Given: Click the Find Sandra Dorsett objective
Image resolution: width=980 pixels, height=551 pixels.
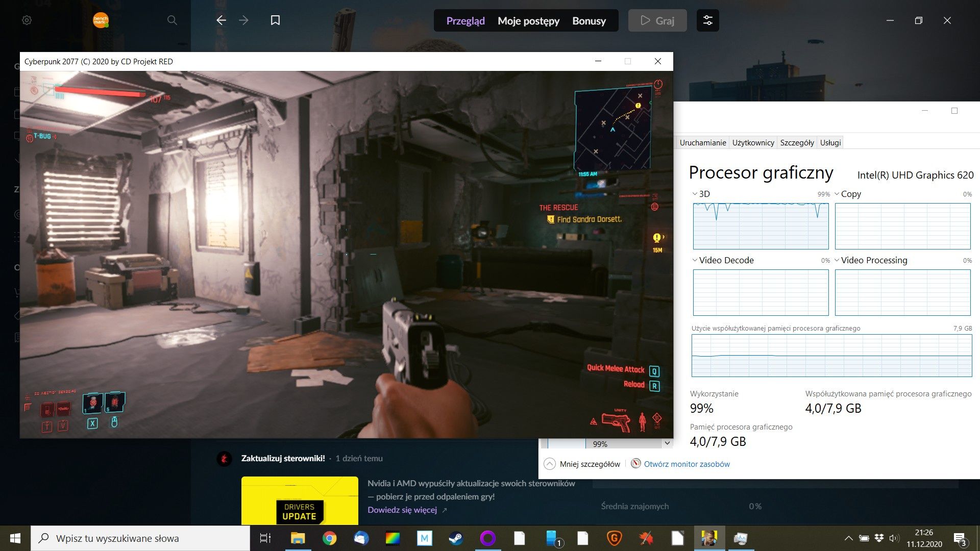Looking at the screenshot, I should click(x=584, y=219).
